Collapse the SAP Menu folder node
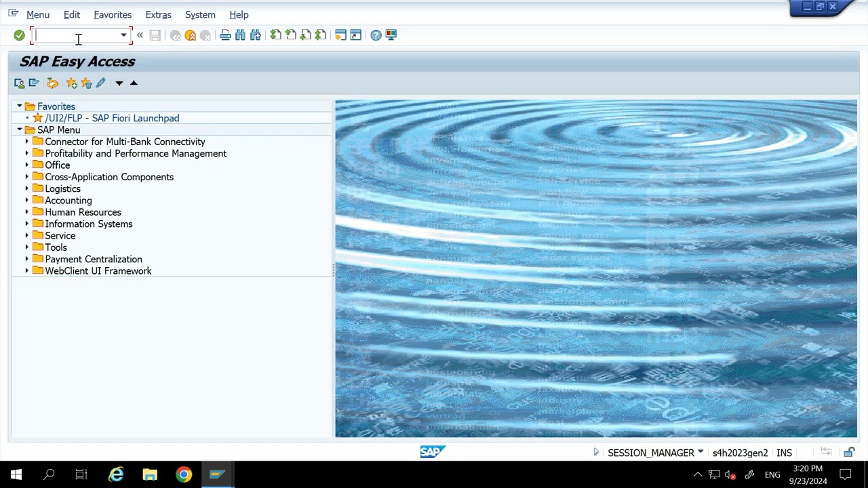 click(x=20, y=129)
